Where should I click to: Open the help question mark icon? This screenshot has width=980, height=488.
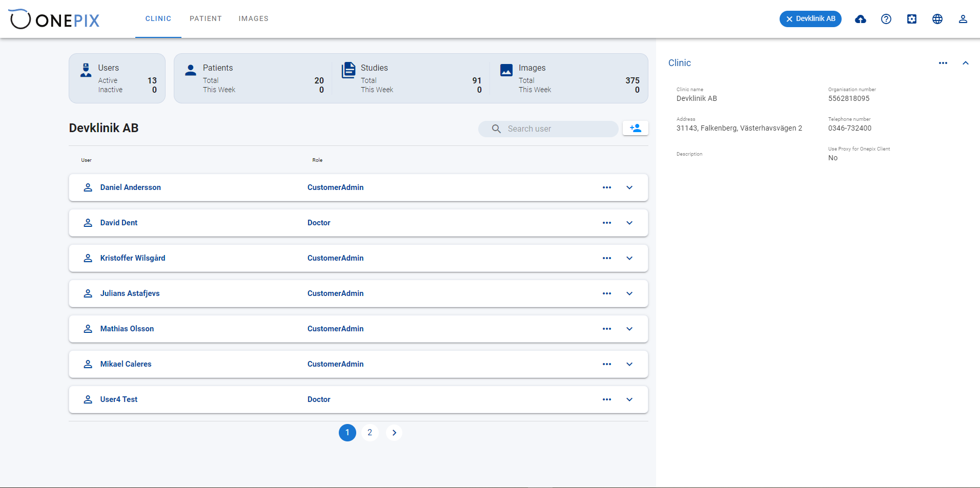(x=886, y=19)
